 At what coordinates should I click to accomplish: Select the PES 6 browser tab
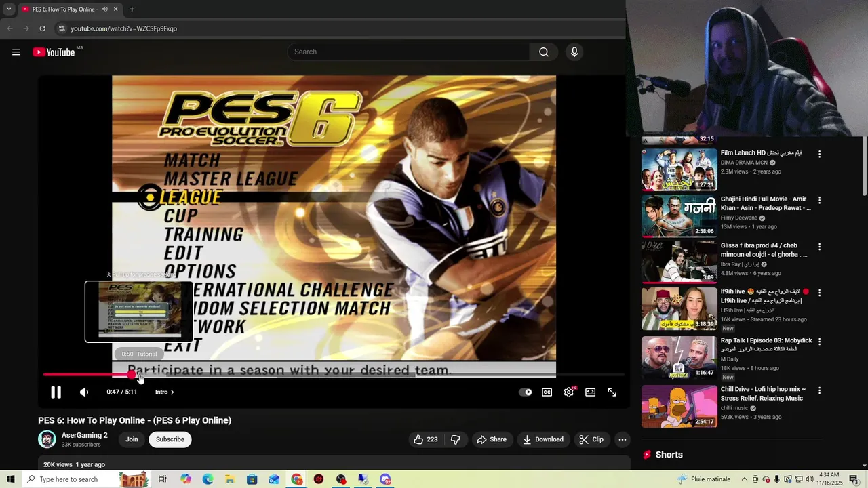[x=64, y=9]
